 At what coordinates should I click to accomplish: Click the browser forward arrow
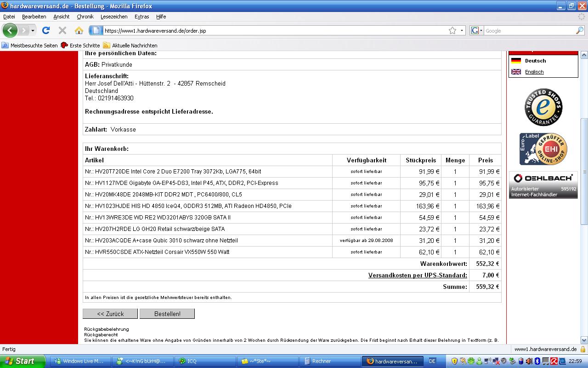[23, 30]
